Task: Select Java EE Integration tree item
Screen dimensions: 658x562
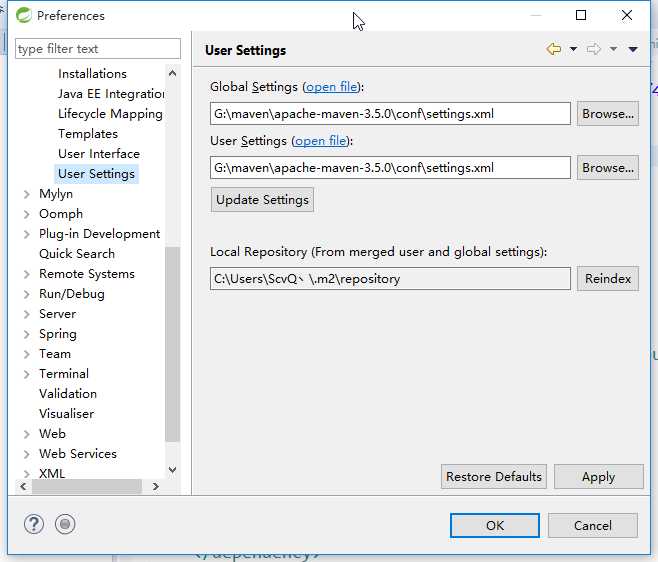Action: 111,94
